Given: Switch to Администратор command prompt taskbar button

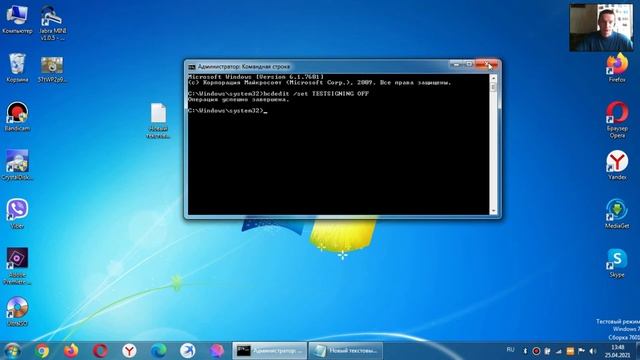Looking at the screenshot, I should pyautogui.click(x=270, y=351).
